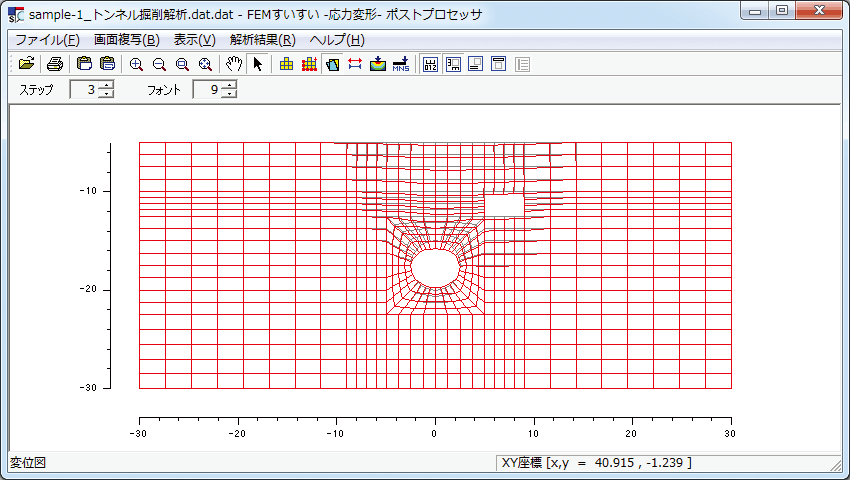850x480 pixels.
Task: Show the red and yellow mesh icon view
Action: [309, 65]
